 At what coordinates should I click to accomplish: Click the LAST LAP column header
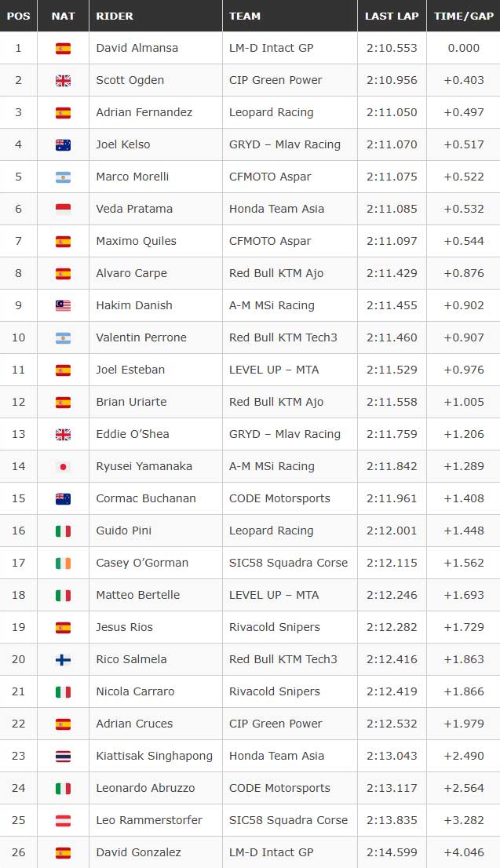point(392,16)
